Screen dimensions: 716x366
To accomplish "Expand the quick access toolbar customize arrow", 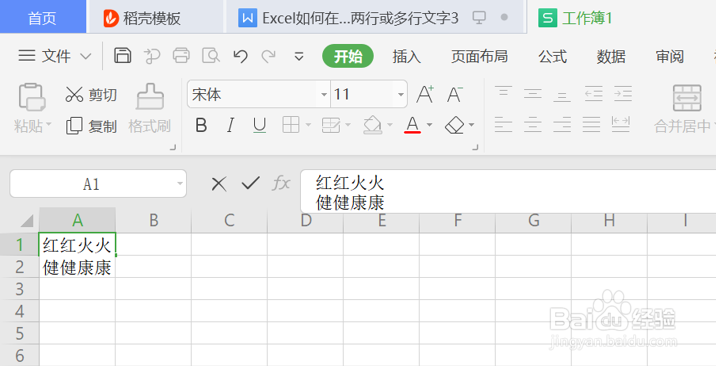I will click(x=299, y=57).
